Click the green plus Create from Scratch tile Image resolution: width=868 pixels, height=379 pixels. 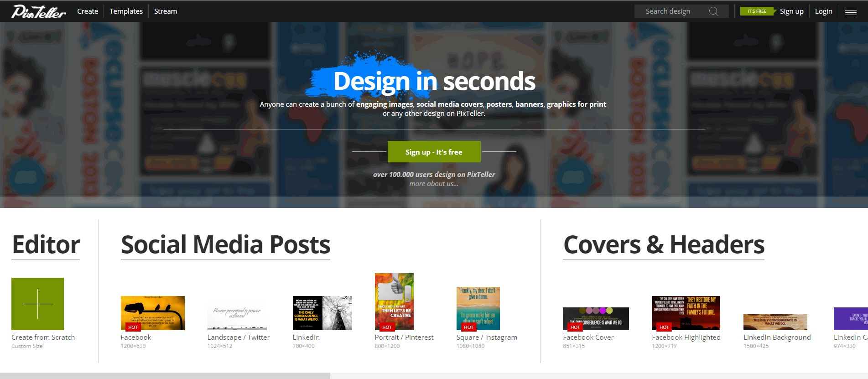(37, 304)
